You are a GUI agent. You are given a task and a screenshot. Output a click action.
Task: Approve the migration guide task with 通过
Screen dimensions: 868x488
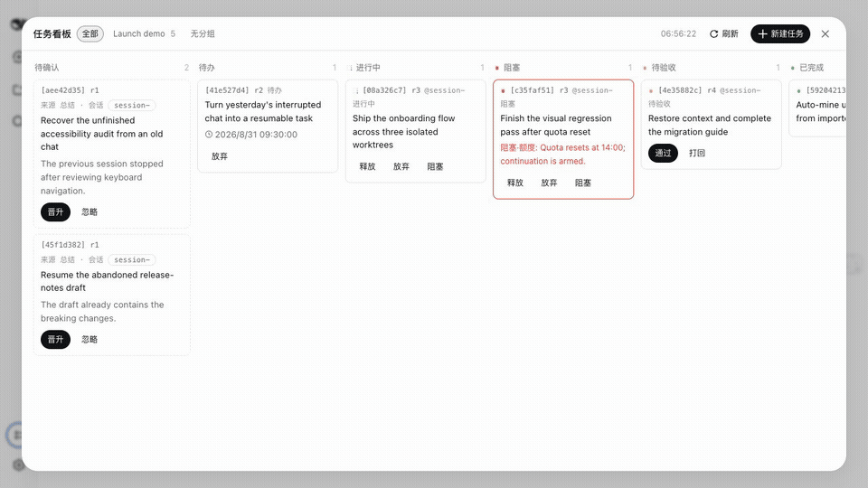click(x=663, y=154)
